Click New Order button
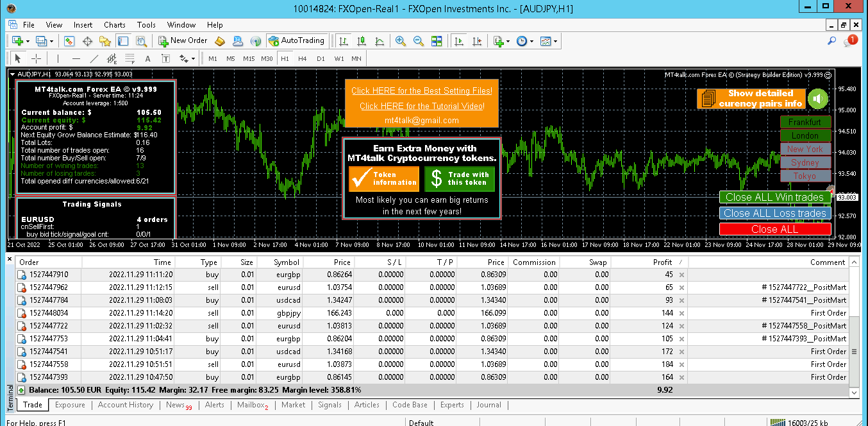 coord(183,41)
